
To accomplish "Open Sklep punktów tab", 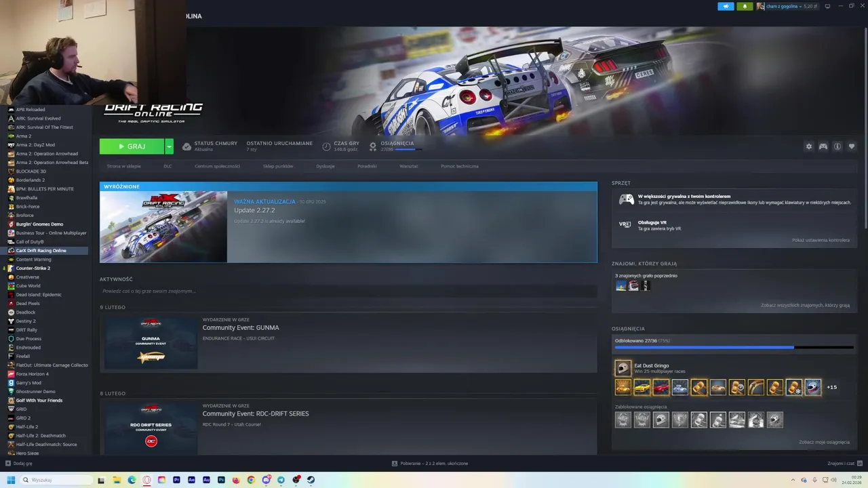I will [x=278, y=166].
